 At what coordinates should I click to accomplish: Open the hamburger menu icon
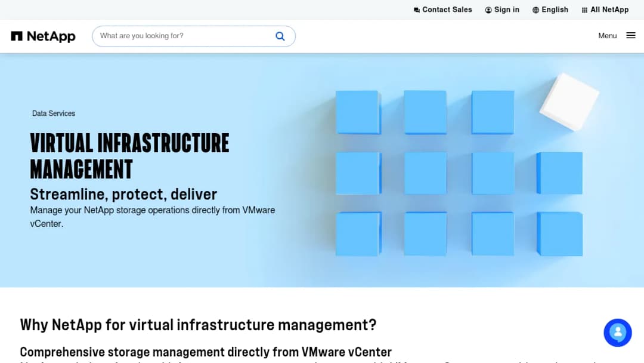click(x=631, y=36)
